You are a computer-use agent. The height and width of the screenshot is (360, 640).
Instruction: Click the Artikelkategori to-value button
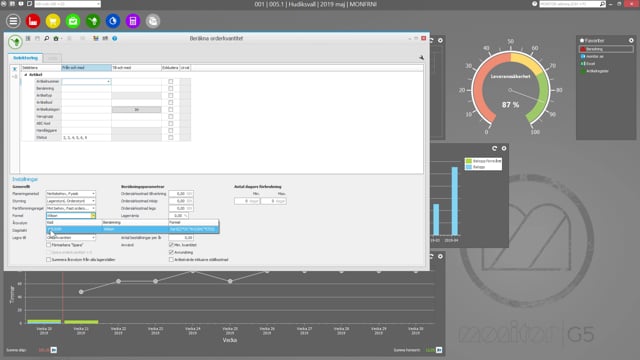[136, 110]
